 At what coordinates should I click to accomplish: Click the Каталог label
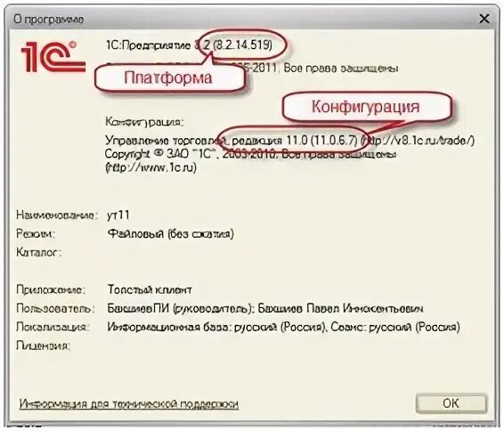tap(38, 252)
